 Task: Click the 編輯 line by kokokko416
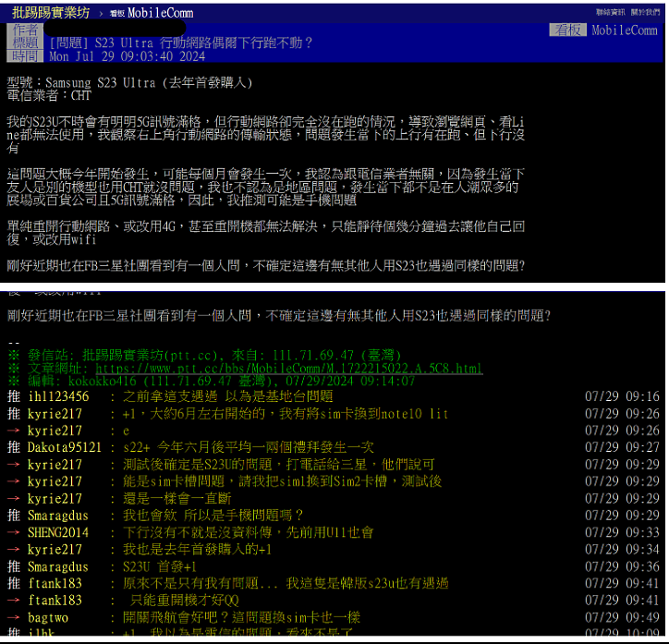pyautogui.click(x=212, y=381)
